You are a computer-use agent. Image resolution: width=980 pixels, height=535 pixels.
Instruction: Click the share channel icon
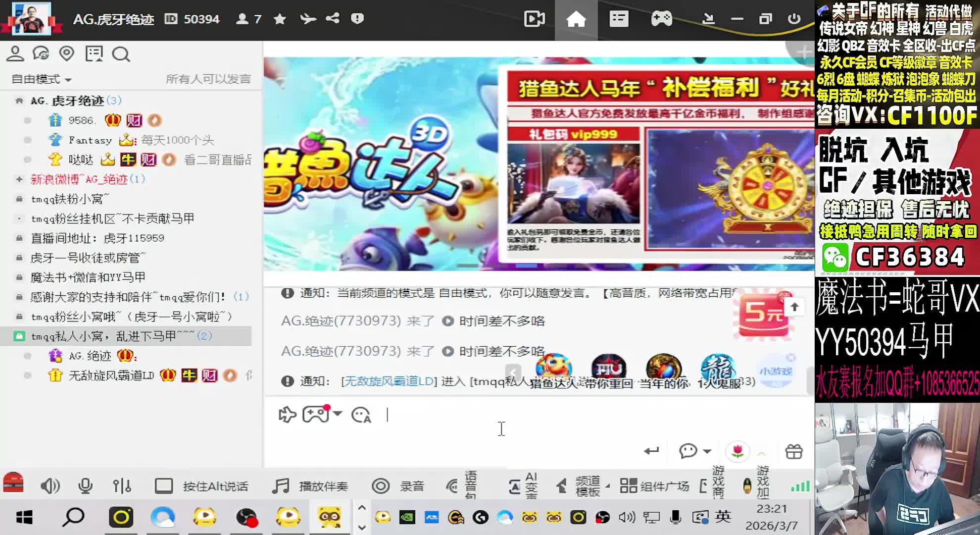click(333, 19)
